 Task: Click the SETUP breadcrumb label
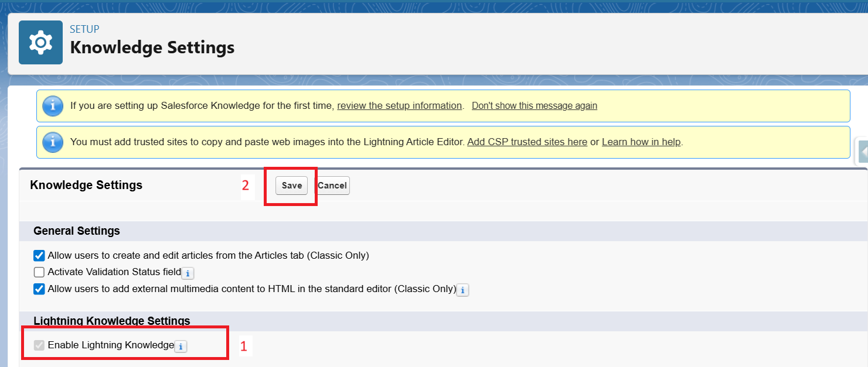coord(84,29)
